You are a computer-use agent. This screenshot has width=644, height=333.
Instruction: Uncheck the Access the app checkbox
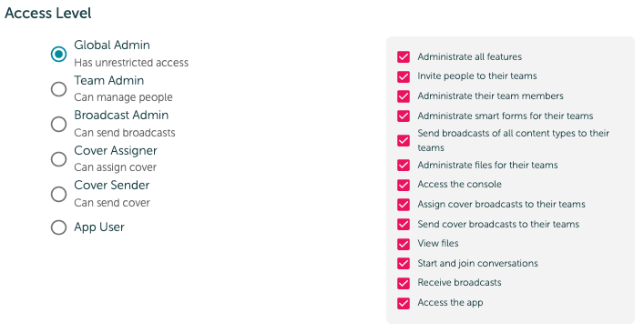404,303
